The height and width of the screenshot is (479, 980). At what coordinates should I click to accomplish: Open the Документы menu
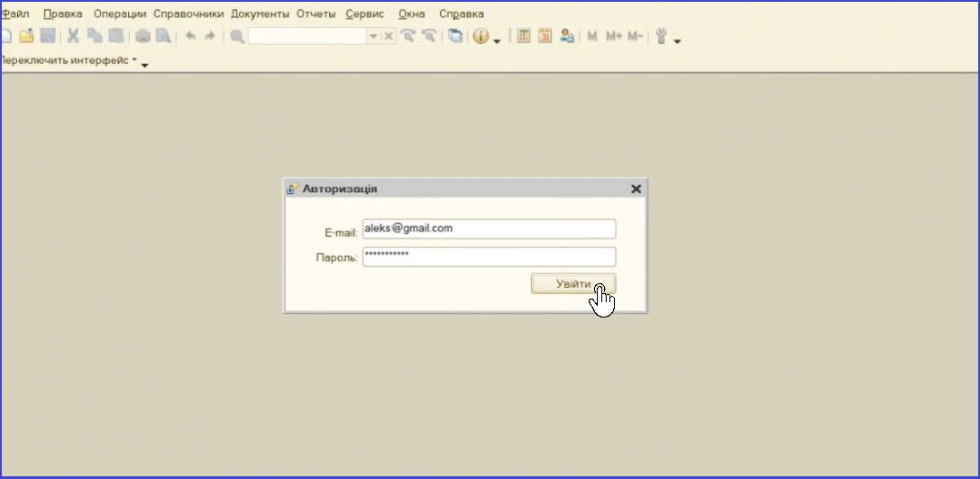point(260,14)
